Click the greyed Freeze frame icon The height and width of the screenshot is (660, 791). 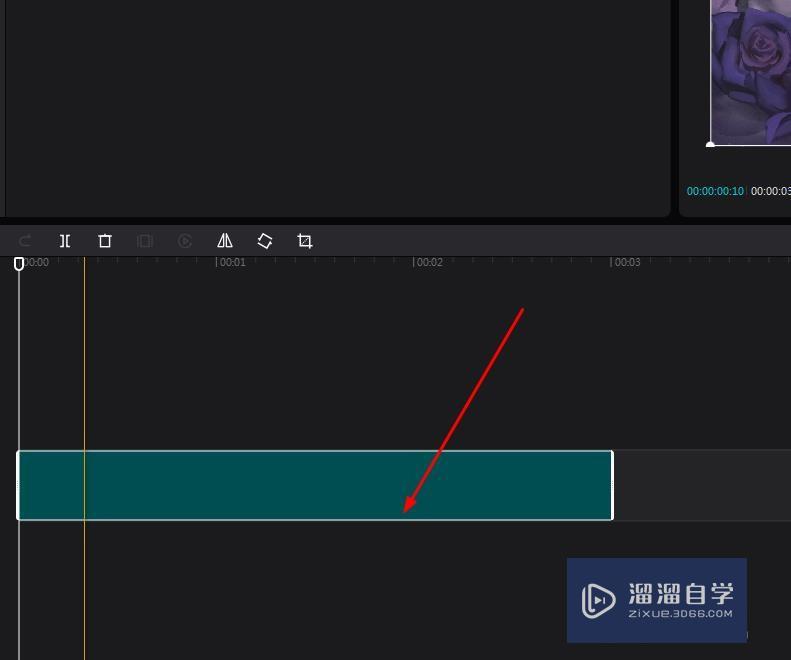pyautogui.click(x=145, y=241)
